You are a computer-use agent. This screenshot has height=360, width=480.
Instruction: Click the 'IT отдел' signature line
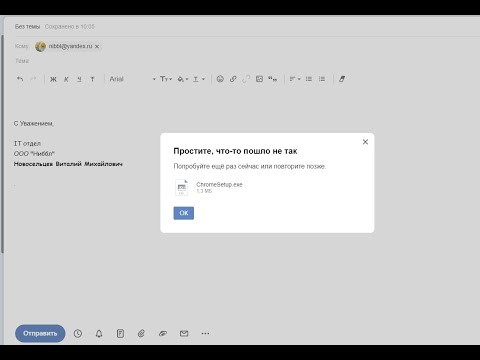27,143
